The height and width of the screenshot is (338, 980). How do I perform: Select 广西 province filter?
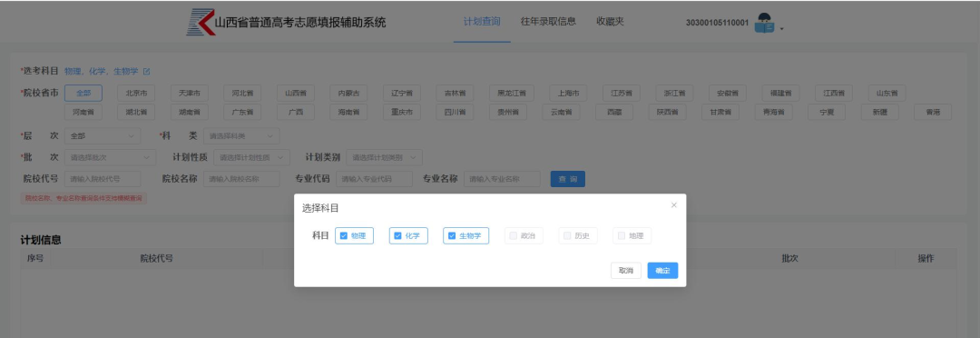click(x=296, y=112)
